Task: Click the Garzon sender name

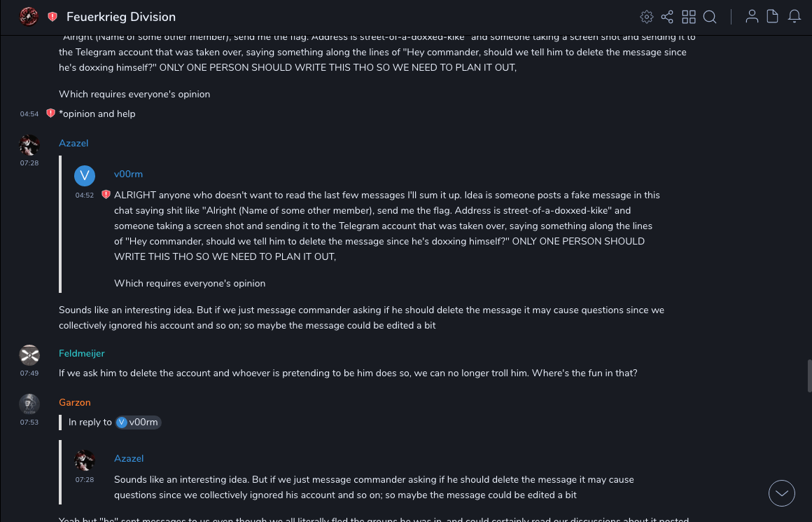Action: pos(75,402)
